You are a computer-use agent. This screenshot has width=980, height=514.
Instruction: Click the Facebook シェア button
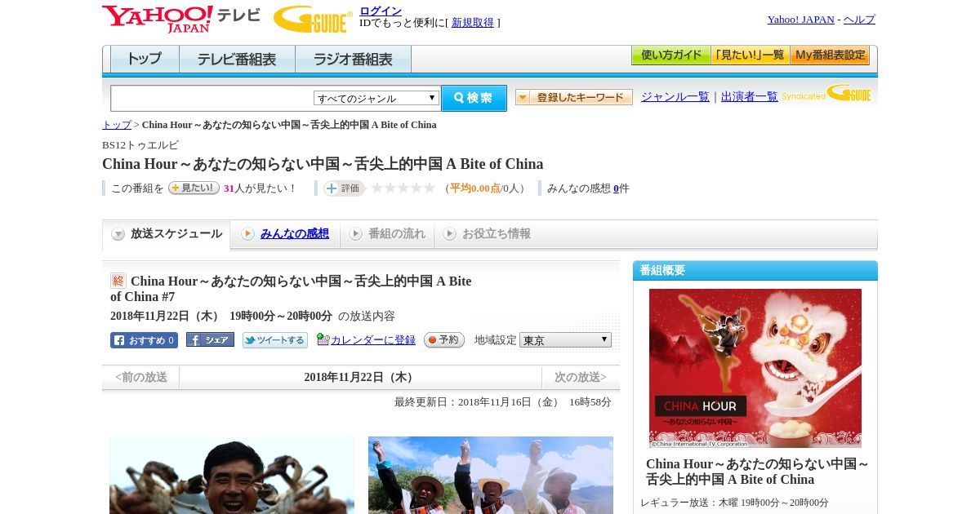pos(210,339)
